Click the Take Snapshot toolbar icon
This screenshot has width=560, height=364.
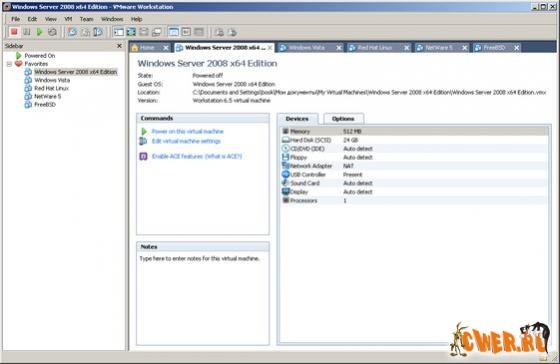[72, 32]
